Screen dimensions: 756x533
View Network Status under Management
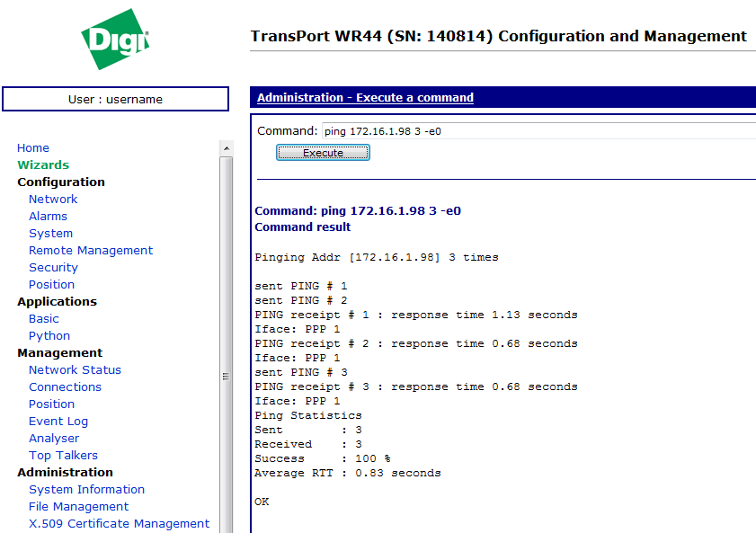pos(75,370)
